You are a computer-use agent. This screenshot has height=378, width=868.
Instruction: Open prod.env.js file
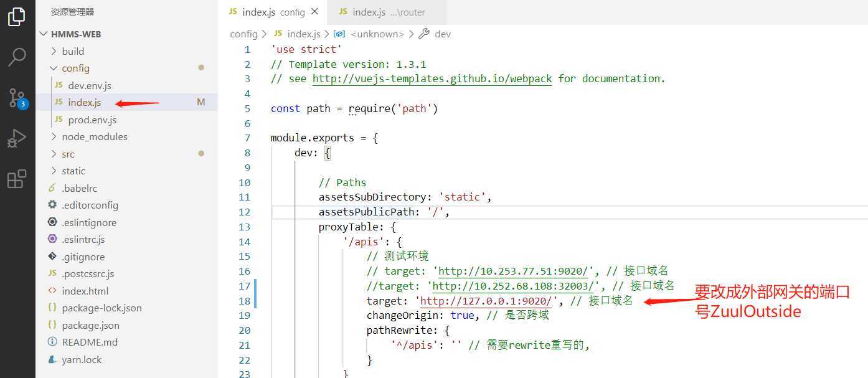click(x=126, y=120)
